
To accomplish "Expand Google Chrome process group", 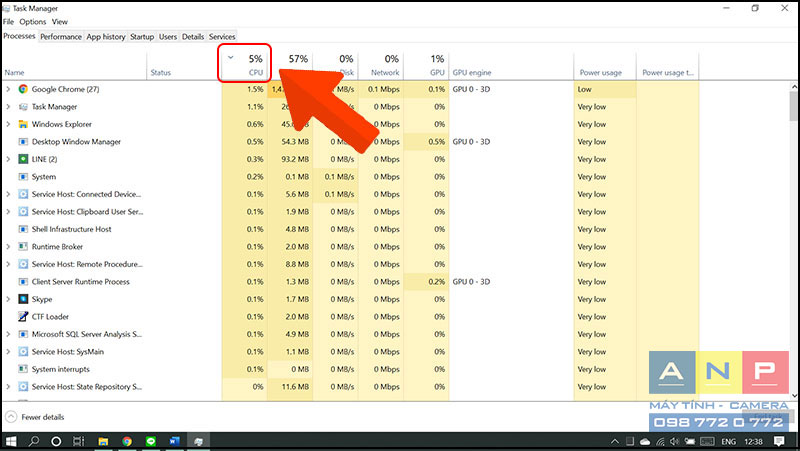I will [8, 89].
